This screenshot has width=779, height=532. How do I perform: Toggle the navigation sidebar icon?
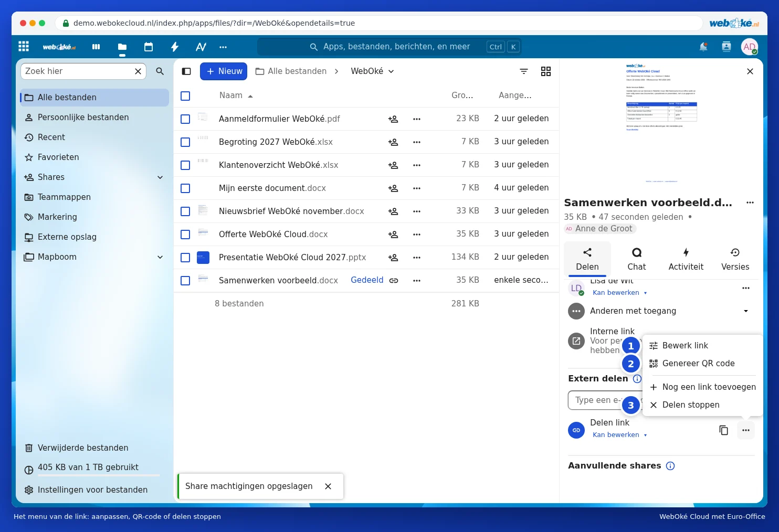(x=186, y=71)
